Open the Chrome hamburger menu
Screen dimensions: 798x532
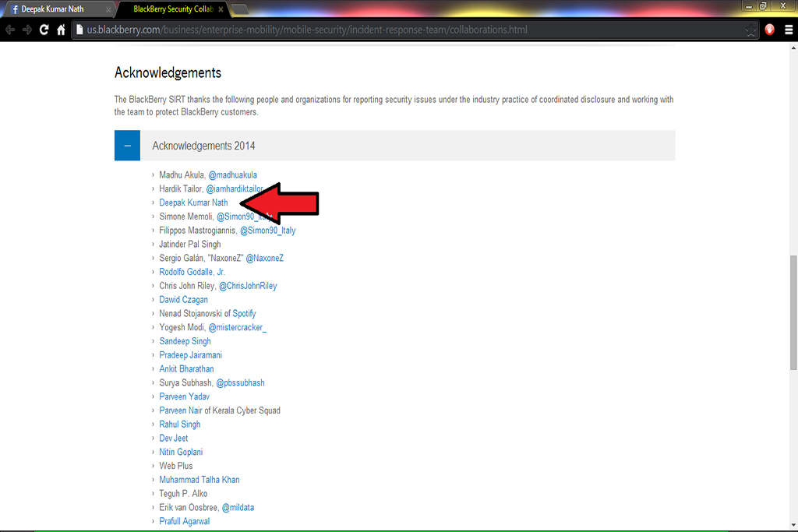pos(789,30)
